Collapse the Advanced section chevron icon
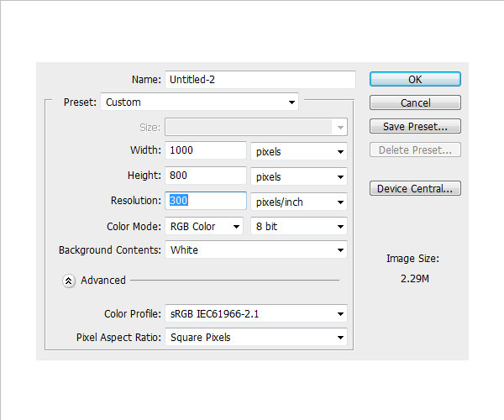Image resolution: width=504 pixels, height=420 pixels. pos(69,281)
